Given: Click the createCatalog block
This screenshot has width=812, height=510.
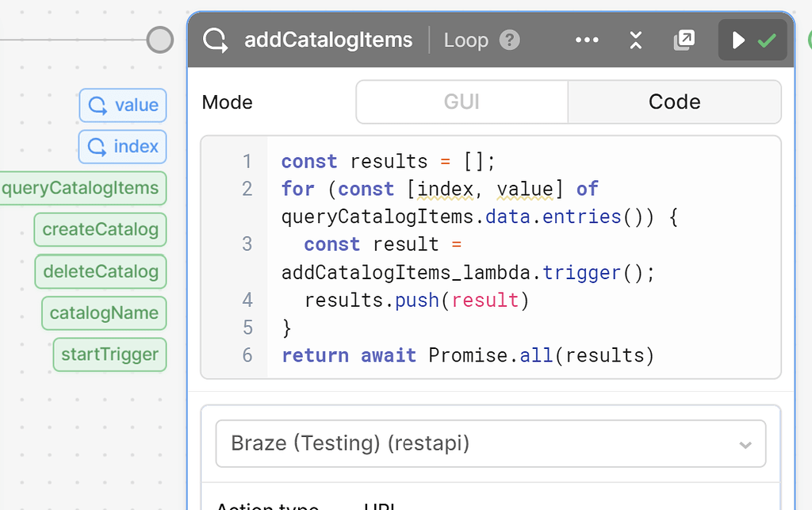Looking at the screenshot, I should tap(100, 229).
